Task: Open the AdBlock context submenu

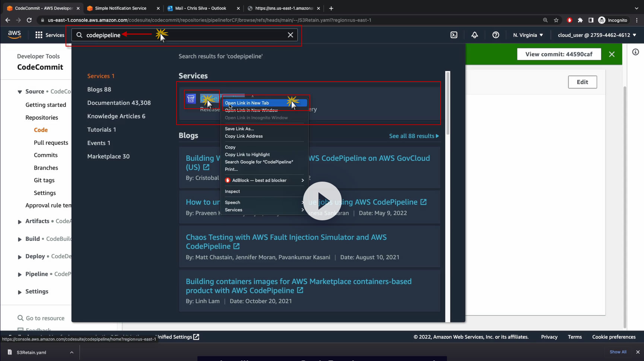Action: coord(265,180)
